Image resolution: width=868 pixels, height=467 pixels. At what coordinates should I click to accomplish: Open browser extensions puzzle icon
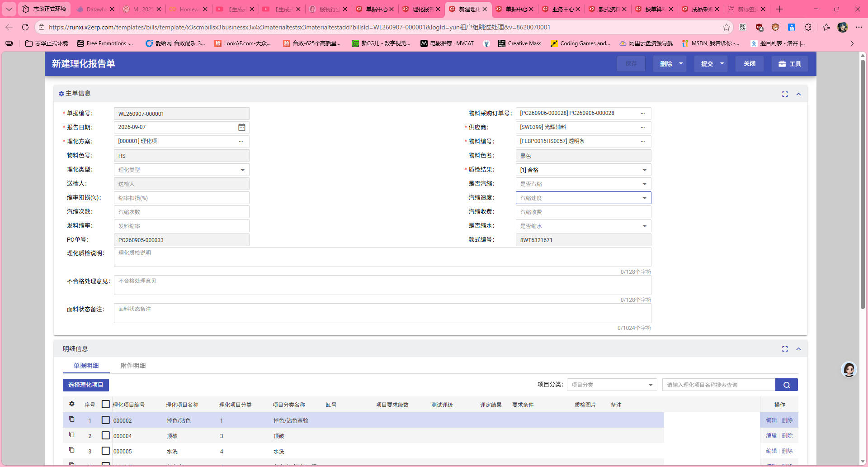click(x=808, y=27)
